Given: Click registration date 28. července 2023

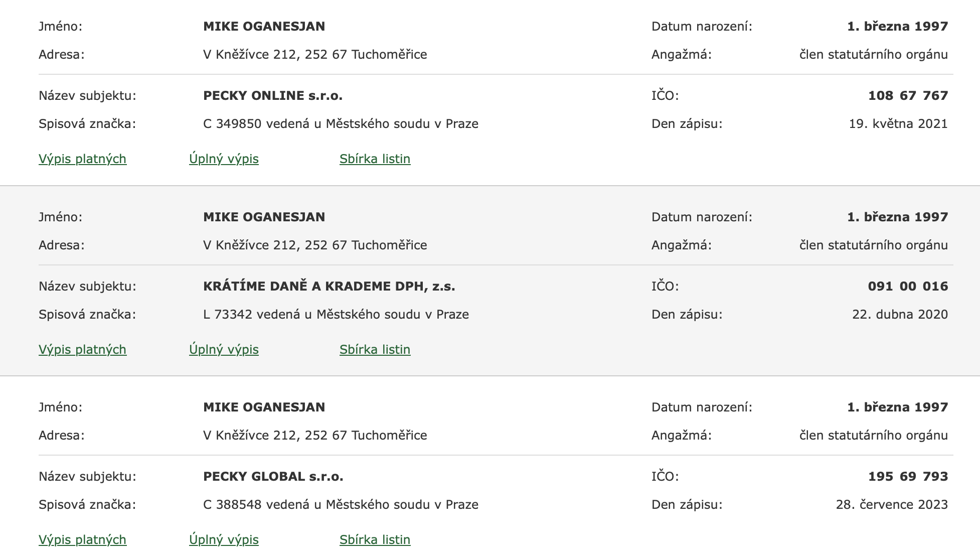Looking at the screenshot, I should point(892,505).
